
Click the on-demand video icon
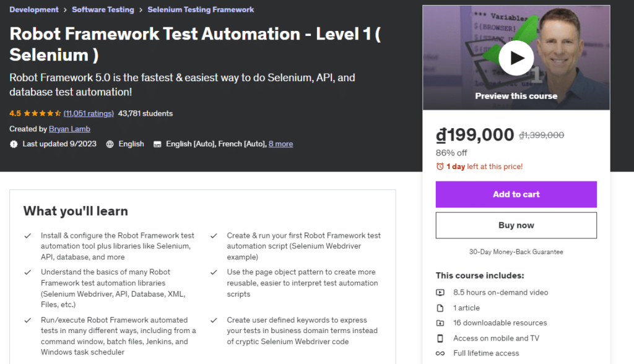440,292
